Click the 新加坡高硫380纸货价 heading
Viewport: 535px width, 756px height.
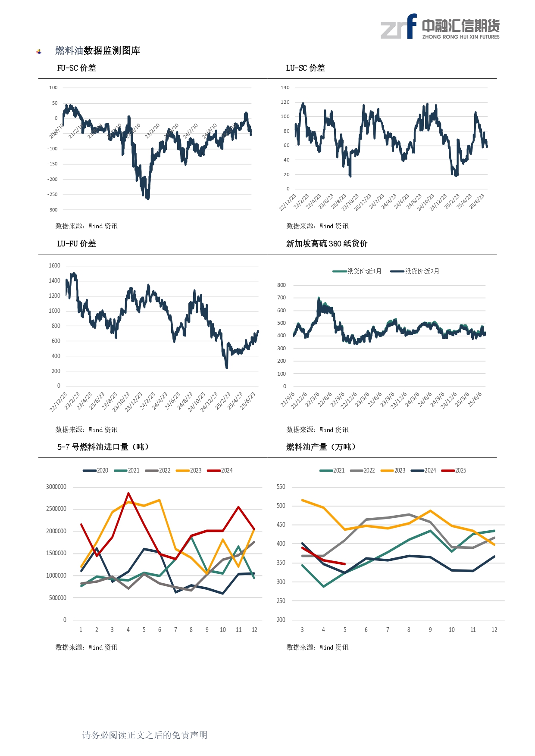pyautogui.click(x=327, y=244)
